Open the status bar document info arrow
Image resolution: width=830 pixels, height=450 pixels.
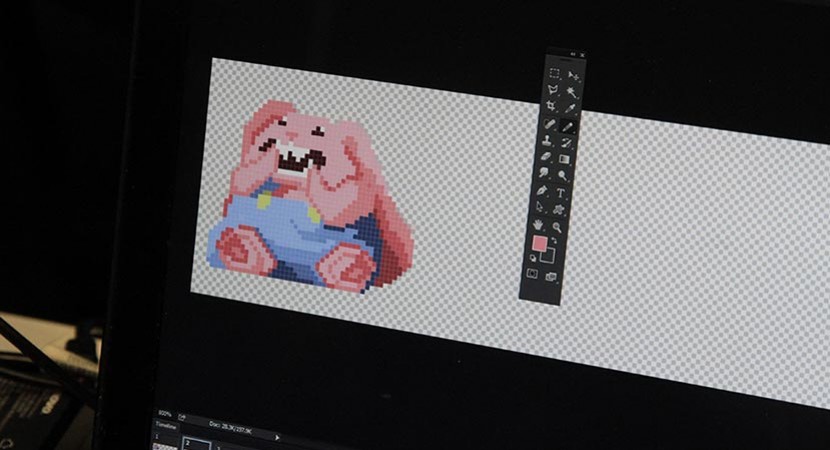277,437
